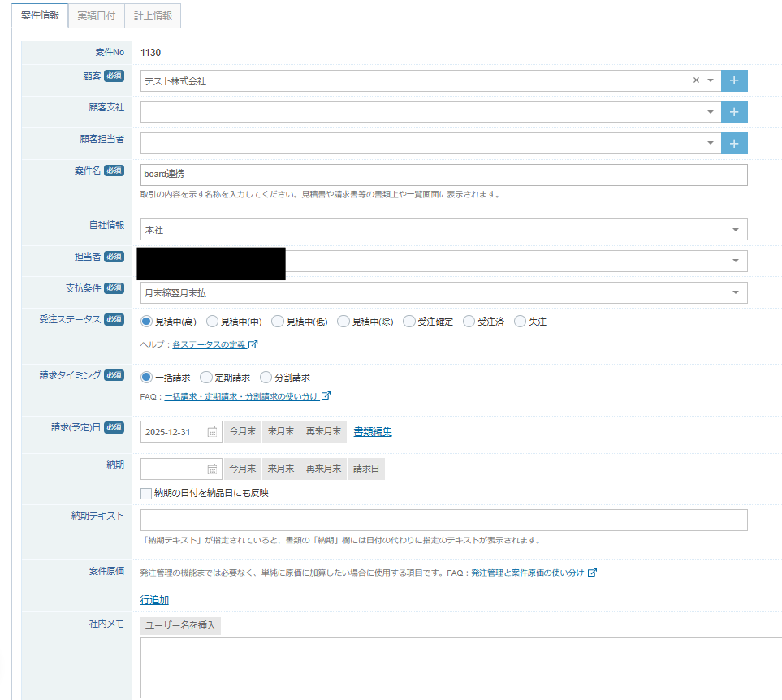The image size is (782, 700).
Task: Switch to the 実績日付 tab
Action: tap(97, 16)
